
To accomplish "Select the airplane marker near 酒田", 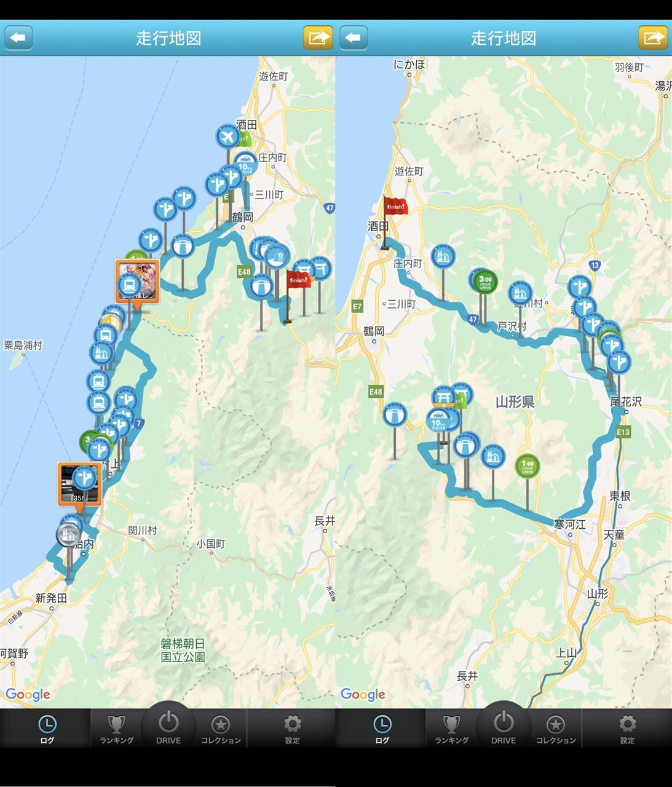I will (227, 136).
